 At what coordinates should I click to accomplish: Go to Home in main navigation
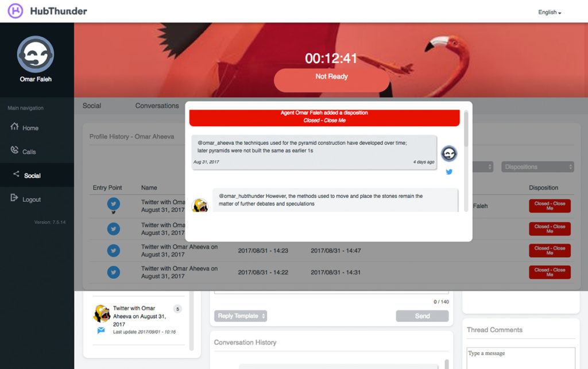pyautogui.click(x=30, y=128)
